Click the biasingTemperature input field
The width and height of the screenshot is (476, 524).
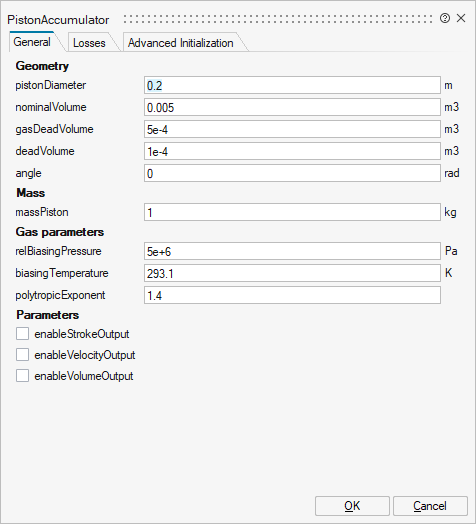(292, 273)
